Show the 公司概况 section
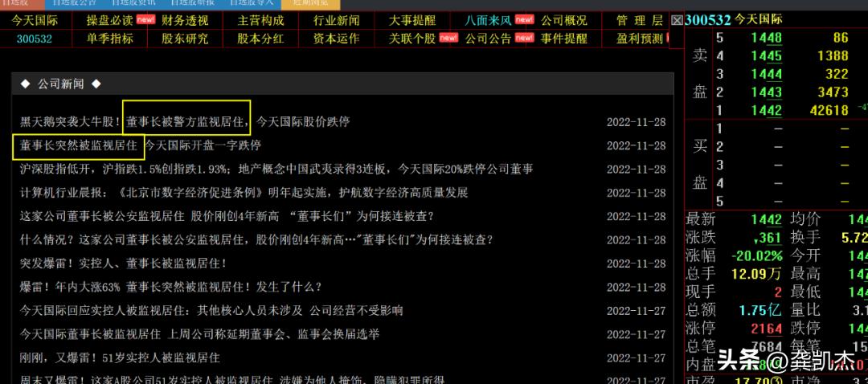Screen dimensions: 868x384 pos(563,21)
